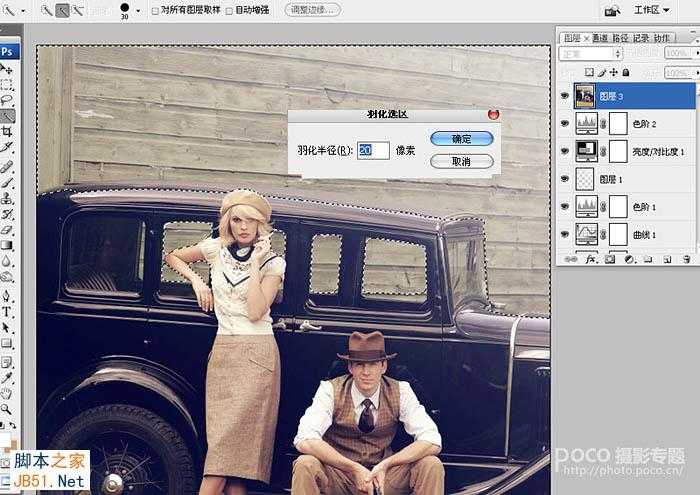Open layer blend mode dropdown

coord(590,54)
